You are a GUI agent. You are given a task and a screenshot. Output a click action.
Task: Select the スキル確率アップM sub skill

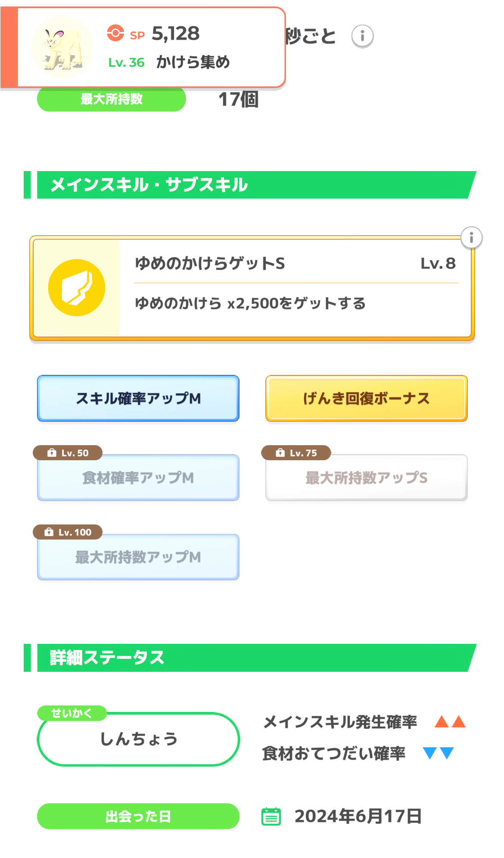point(138,398)
